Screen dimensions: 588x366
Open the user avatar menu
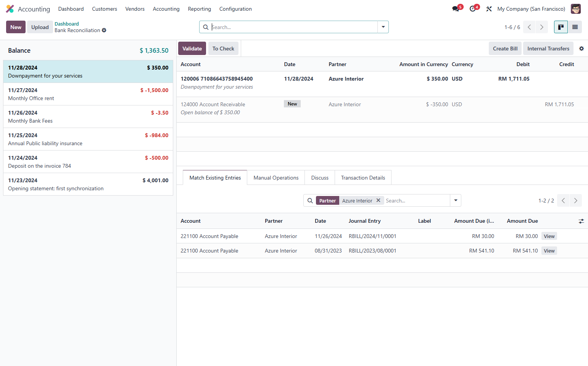coord(575,9)
